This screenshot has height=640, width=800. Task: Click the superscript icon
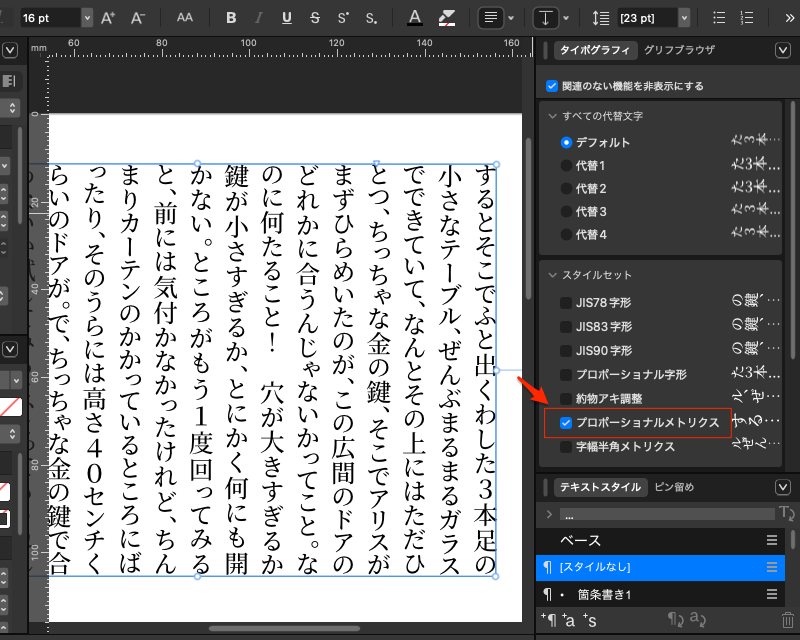[x=343, y=18]
